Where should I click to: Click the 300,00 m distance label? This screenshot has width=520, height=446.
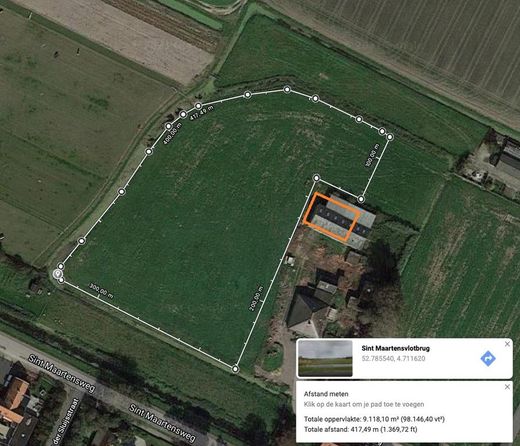click(x=101, y=291)
